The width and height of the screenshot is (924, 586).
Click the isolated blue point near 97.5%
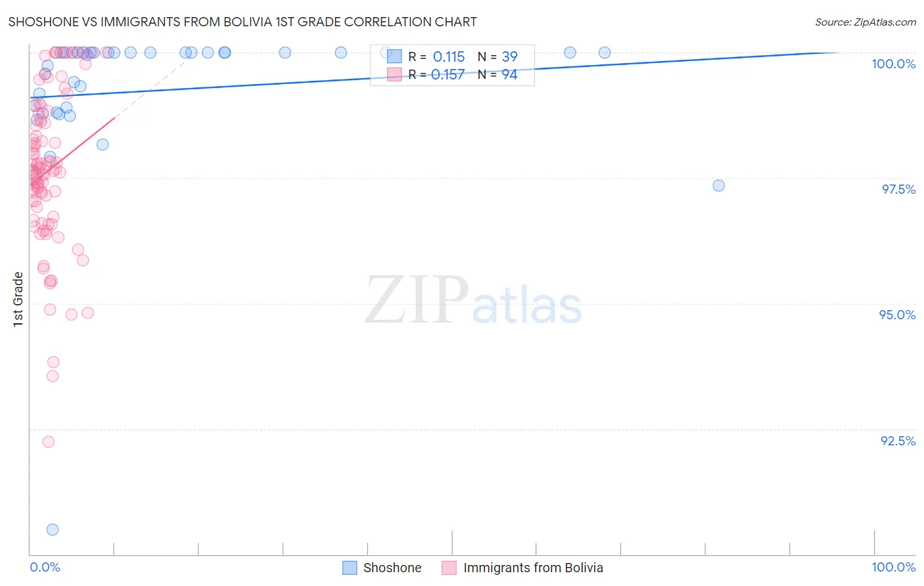pos(719,186)
